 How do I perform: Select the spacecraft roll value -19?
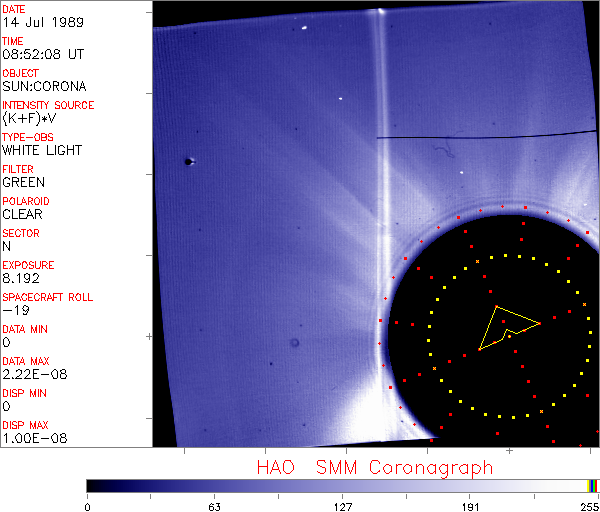(16, 310)
